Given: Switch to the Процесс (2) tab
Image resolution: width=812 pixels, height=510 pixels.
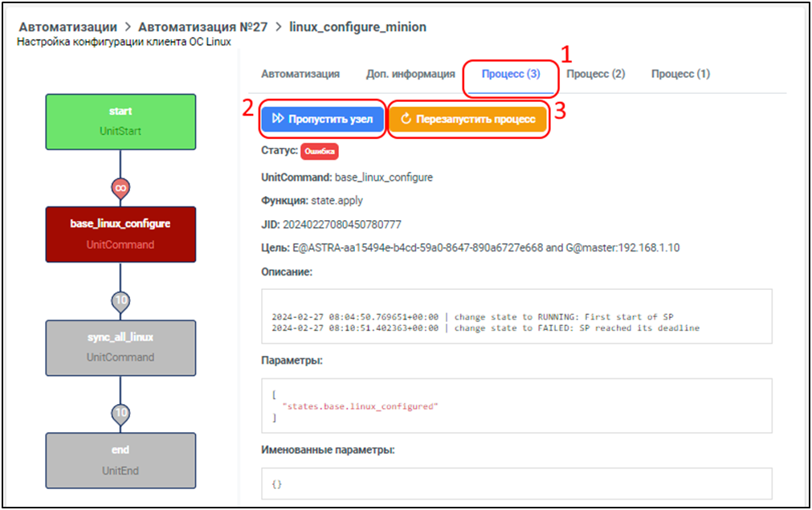Looking at the screenshot, I should point(595,74).
